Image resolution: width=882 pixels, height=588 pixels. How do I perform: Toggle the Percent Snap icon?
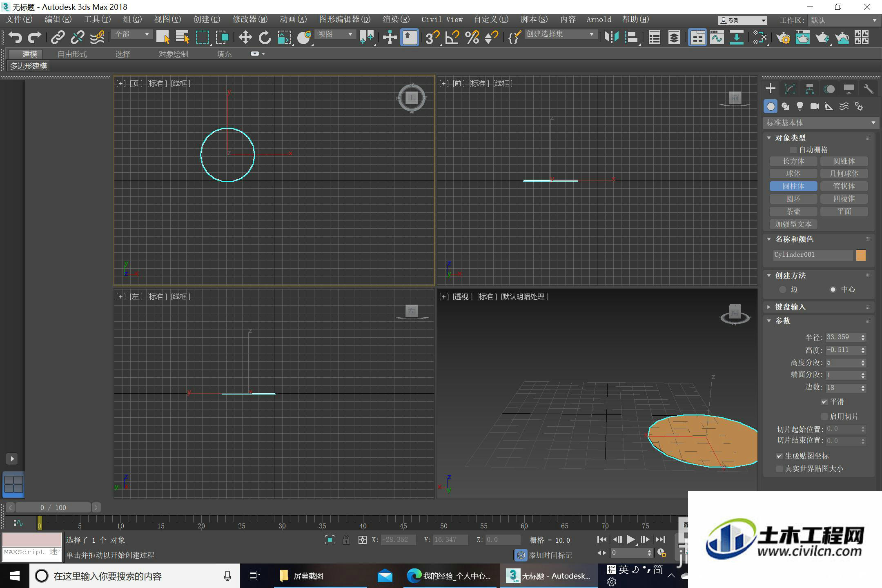pos(472,37)
